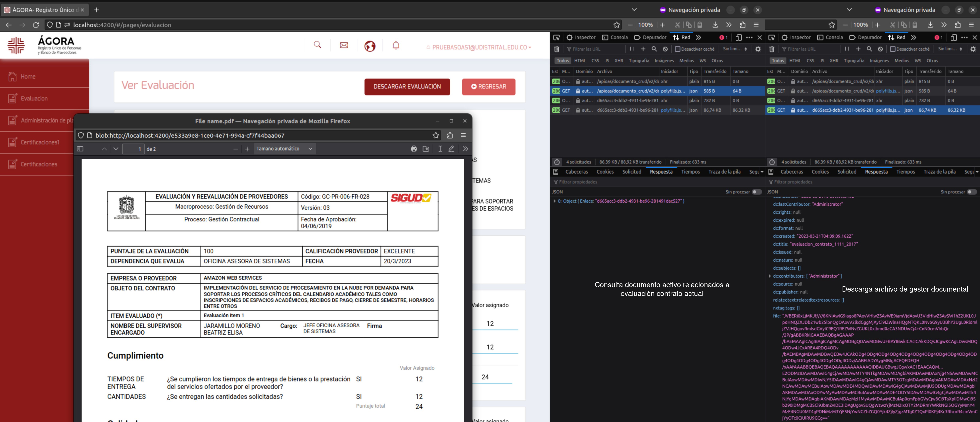
Task: Select the globe icon in the ÁGORA toolbar
Action: [x=370, y=45]
